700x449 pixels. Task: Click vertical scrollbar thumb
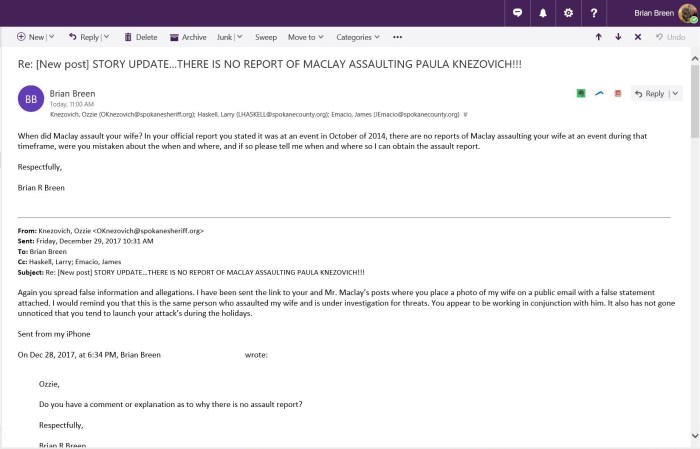[x=695, y=101]
